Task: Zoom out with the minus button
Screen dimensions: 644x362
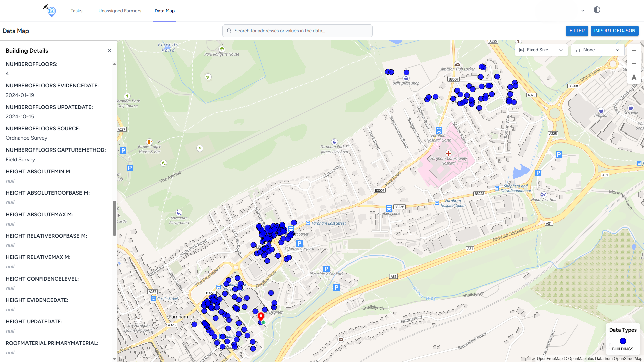Action: coord(634,64)
